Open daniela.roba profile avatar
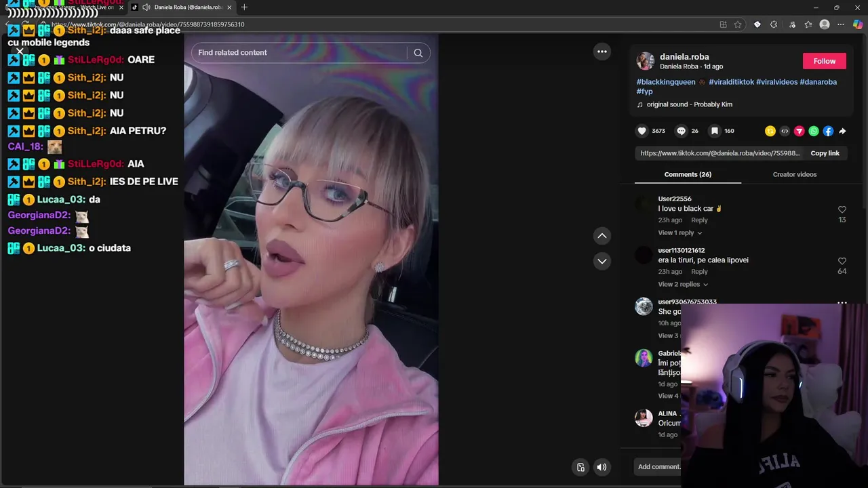 point(645,61)
